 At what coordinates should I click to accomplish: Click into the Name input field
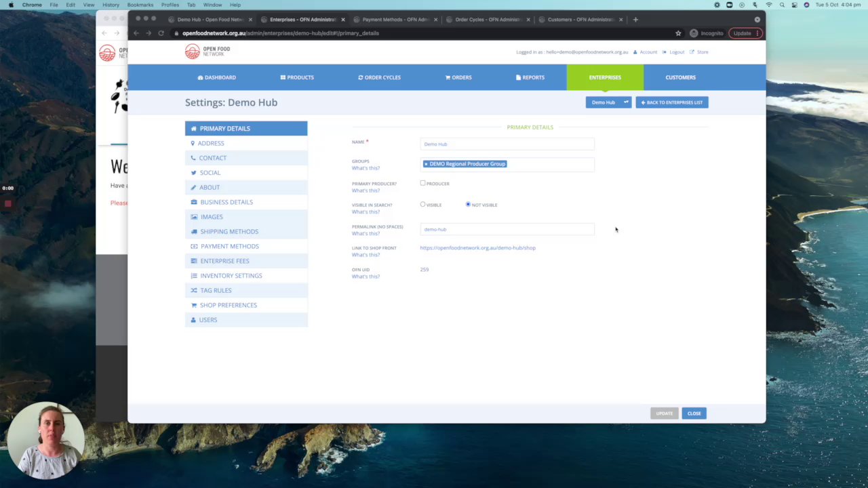(x=507, y=144)
